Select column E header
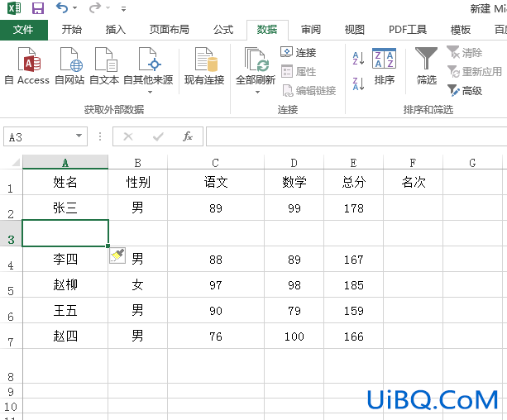507x420 pixels. click(353, 162)
